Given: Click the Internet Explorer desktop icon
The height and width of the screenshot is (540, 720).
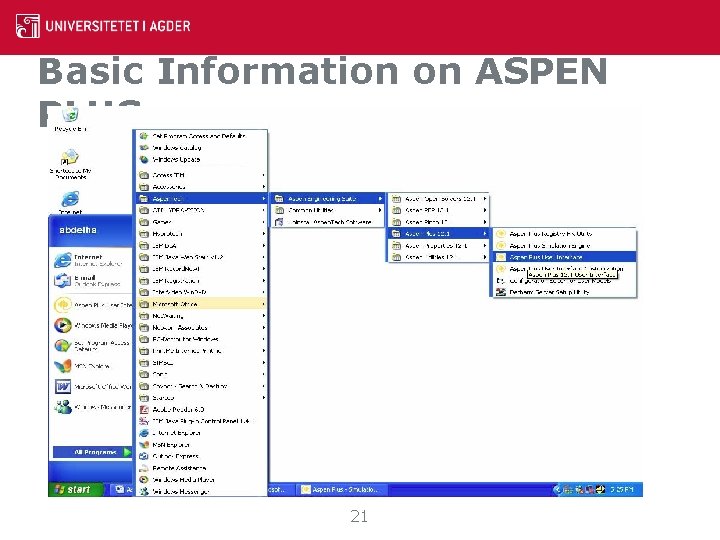Looking at the screenshot, I should (70, 199).
